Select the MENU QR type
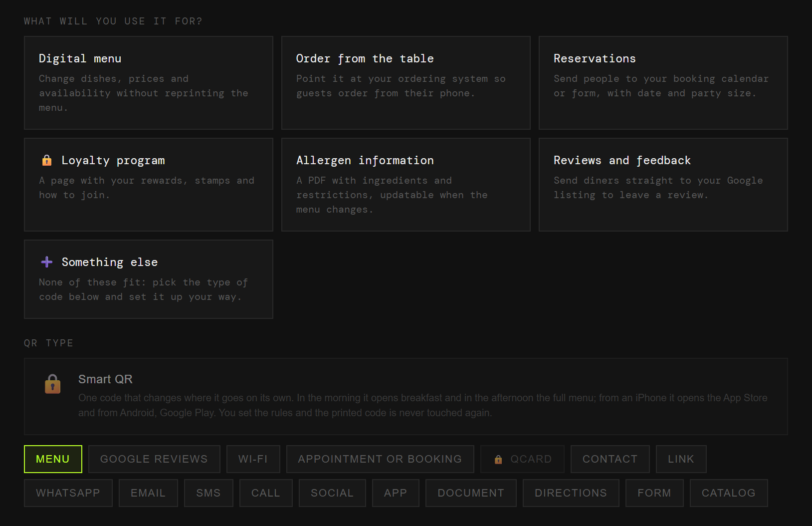 pyautogui.click(x=53, y=459)
